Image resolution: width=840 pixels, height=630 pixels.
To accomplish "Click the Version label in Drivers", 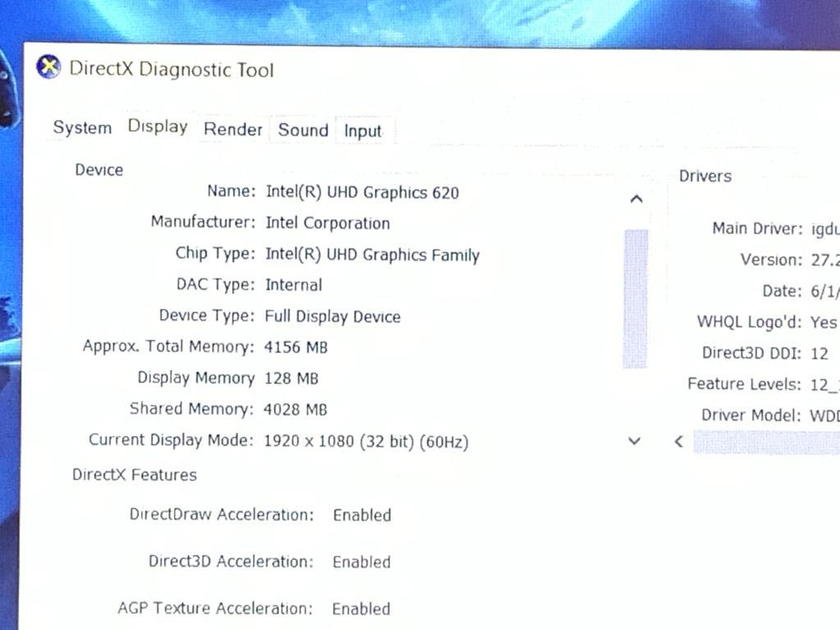I will click(x=772, y=260).
